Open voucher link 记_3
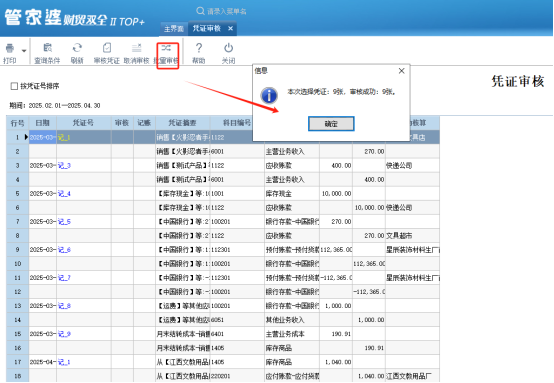The height and width of the screenshot is (383, 554). tap(64, 165)
